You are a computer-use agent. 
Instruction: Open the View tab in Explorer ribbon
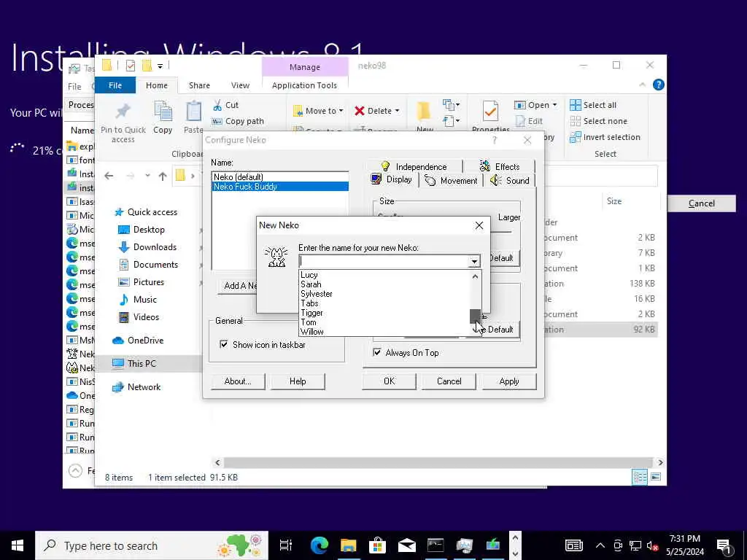click(240, 85)
